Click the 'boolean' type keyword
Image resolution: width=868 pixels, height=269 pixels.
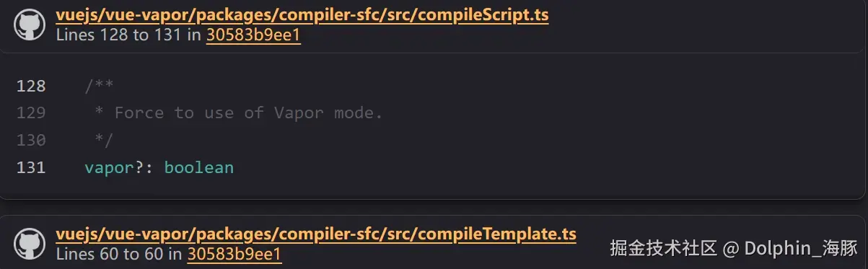click(x=199, y=167)
